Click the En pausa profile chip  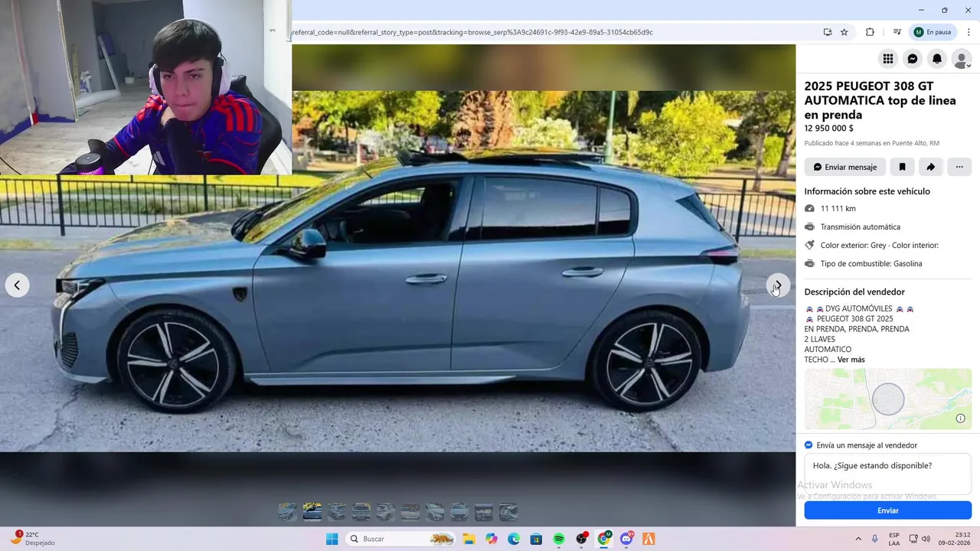pyautogui.click(x=933, y=32)
